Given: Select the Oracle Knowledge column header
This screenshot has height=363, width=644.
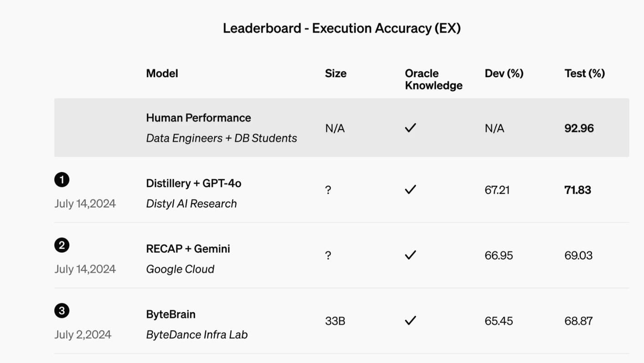Looking at the screenshot, I should click(433, 79).
